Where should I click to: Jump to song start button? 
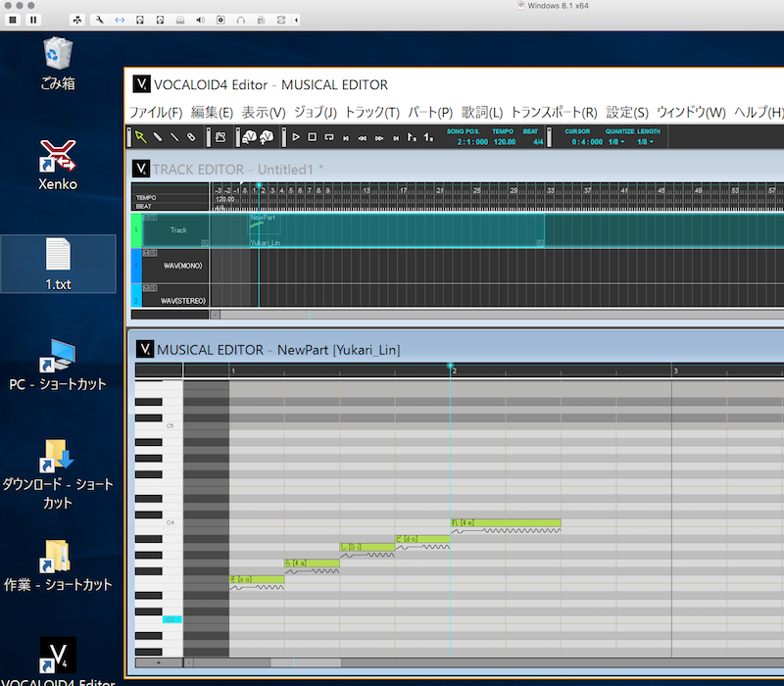[346, 138]
